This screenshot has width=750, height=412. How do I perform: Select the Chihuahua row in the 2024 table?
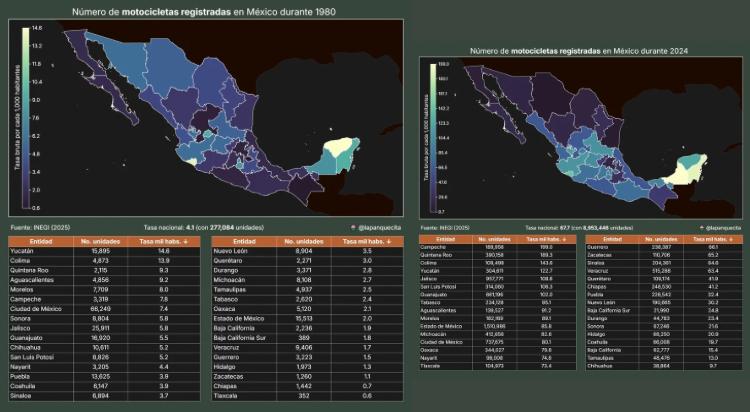[661, 367]
